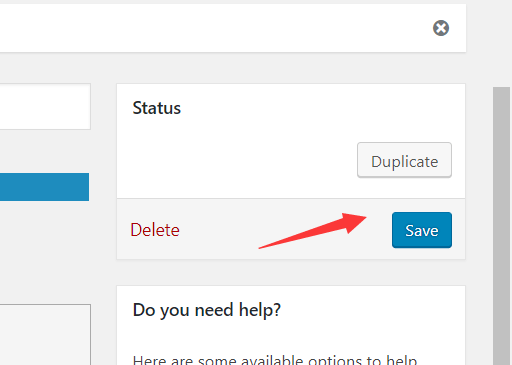Screen dimensions: 512x365
Task: Click the vertical scrollbar thumb on the right
Action: click(502, 226)
